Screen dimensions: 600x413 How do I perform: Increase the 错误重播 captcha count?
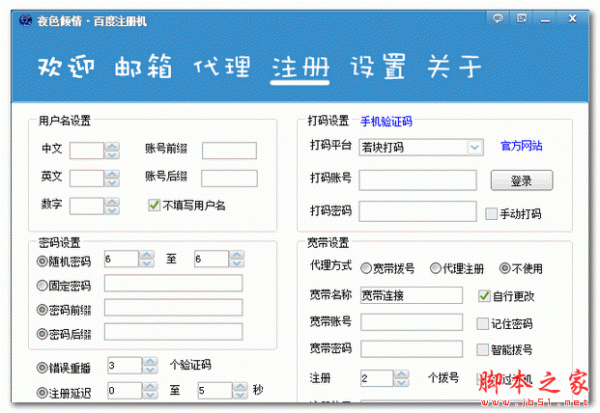[x=150, y=361]
